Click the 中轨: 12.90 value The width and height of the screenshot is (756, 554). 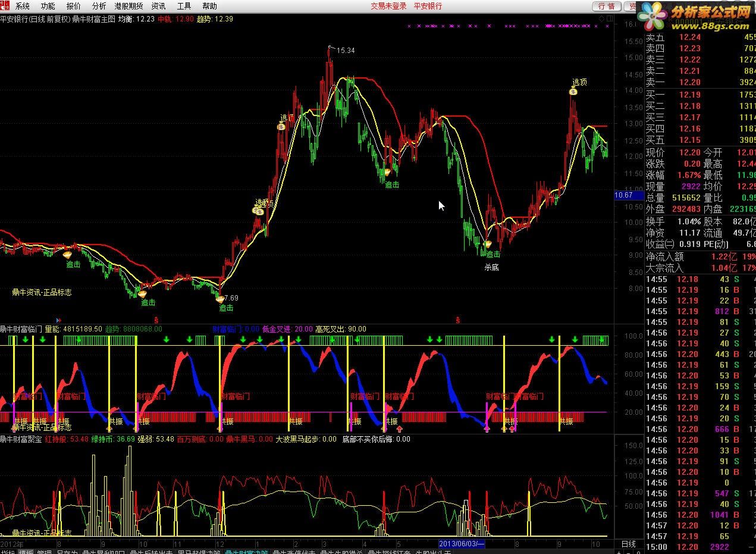[x=175, y=19]
